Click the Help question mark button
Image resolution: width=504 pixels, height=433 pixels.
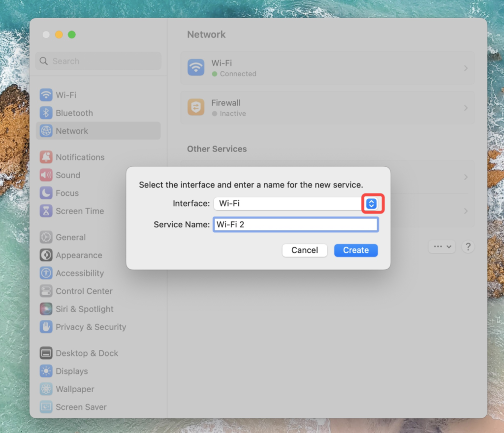(468, 247)
